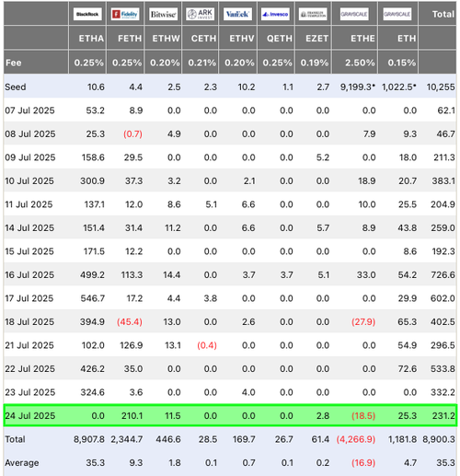Click the VanEck logo
This screenshot has height=476, width=460.
(x=237, y=14)
